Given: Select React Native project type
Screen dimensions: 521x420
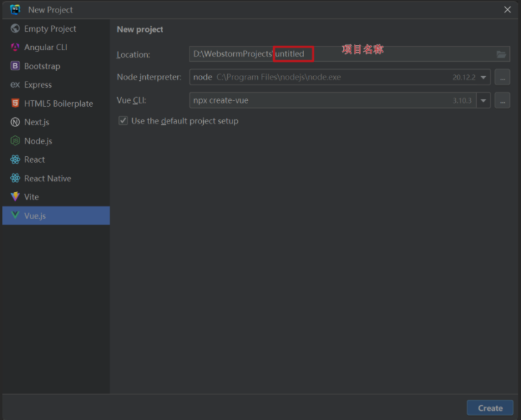Looking at the screenshot, I should [x=48, y=178].
